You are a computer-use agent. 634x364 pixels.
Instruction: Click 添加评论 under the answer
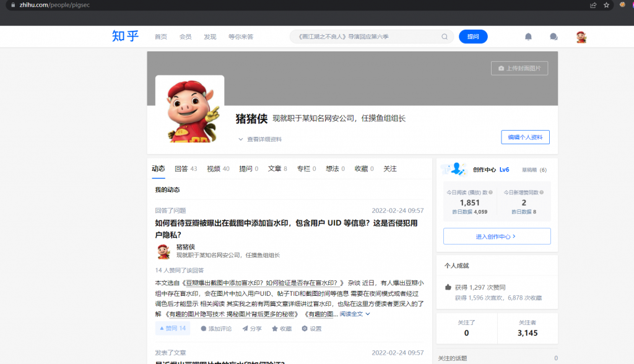(216, 329)
